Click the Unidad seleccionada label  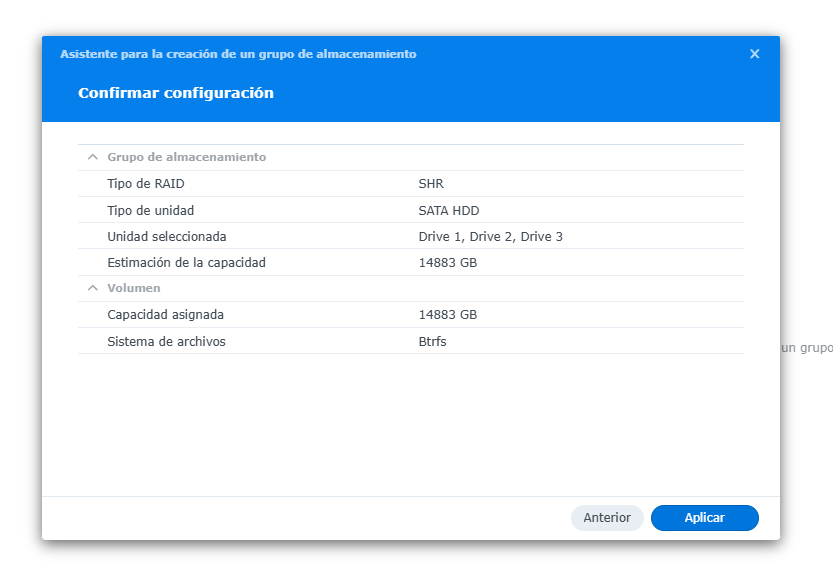167,237
